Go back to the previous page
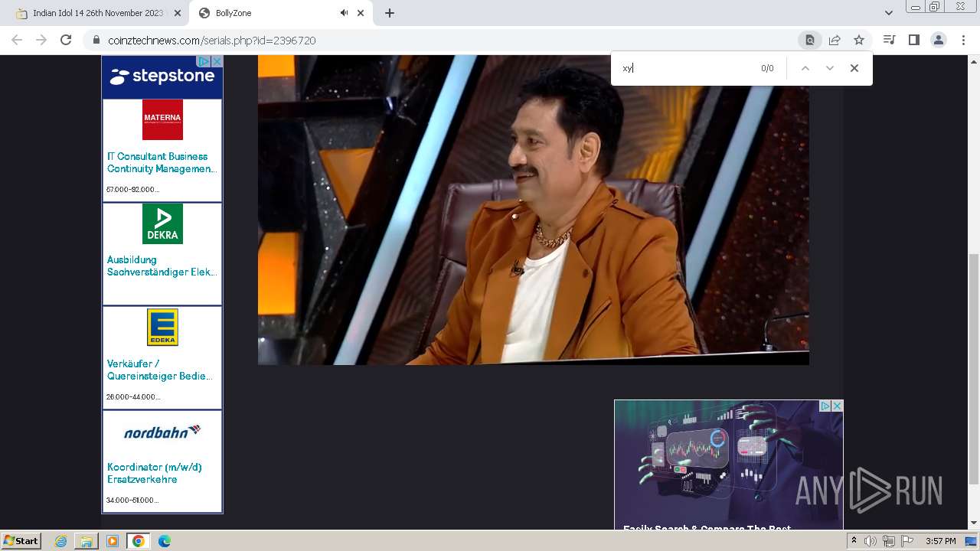 (x=17, y=40)
